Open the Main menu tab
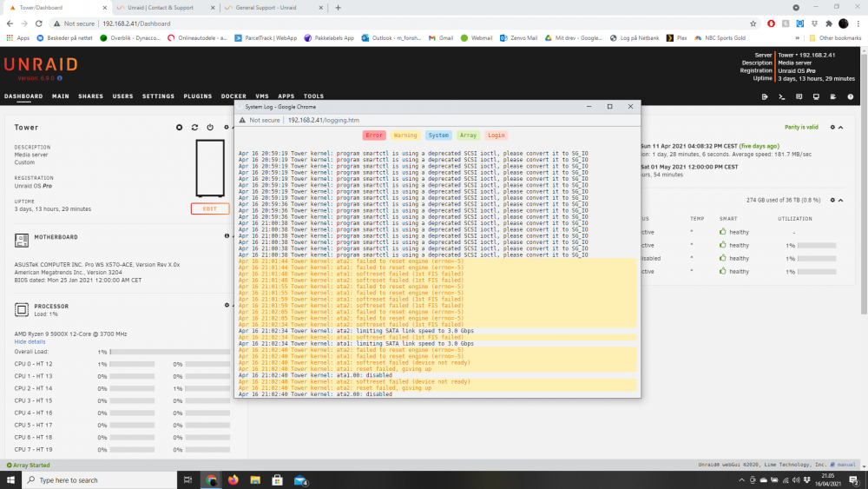This screenshot has width=868, height=489. pyautogui.click(x=61, y=96)
